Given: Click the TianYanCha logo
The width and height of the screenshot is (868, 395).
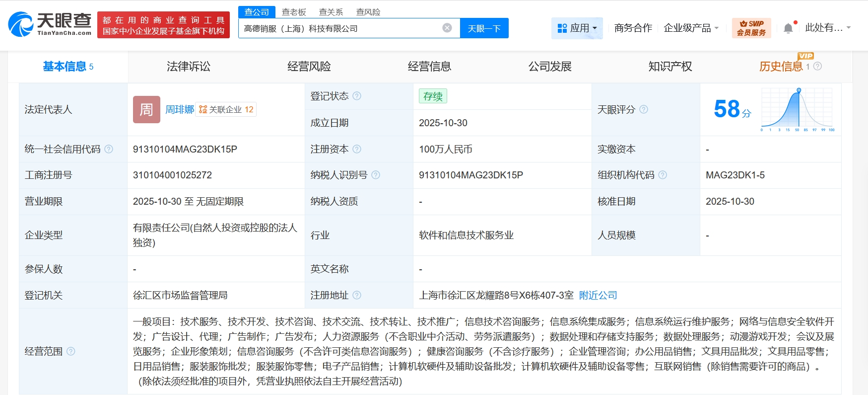Looking at the screenshot, I should (x=50, y=25).
